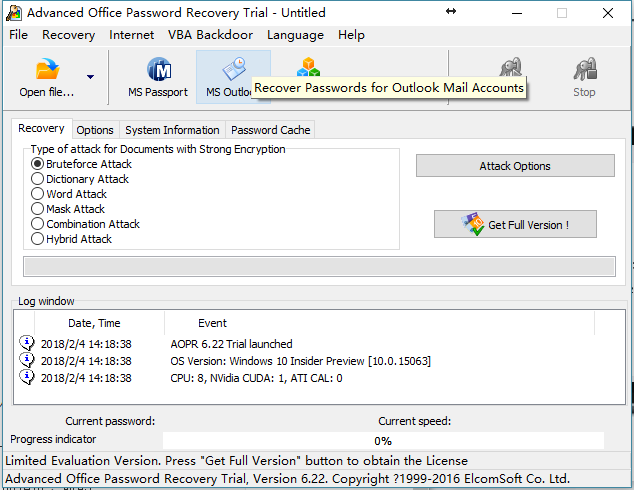This screenshot has width=634, height=490.
Task: Choose the Word Attack option
Action: (x=37, y=194)
